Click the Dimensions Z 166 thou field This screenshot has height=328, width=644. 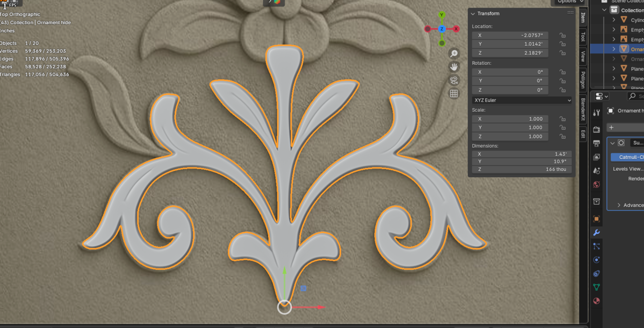[522, 170]
